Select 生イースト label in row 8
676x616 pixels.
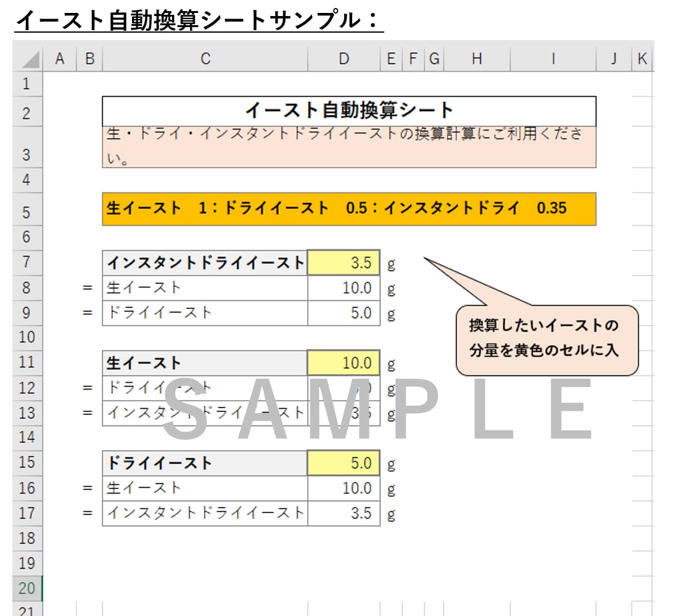pos(205,288)
